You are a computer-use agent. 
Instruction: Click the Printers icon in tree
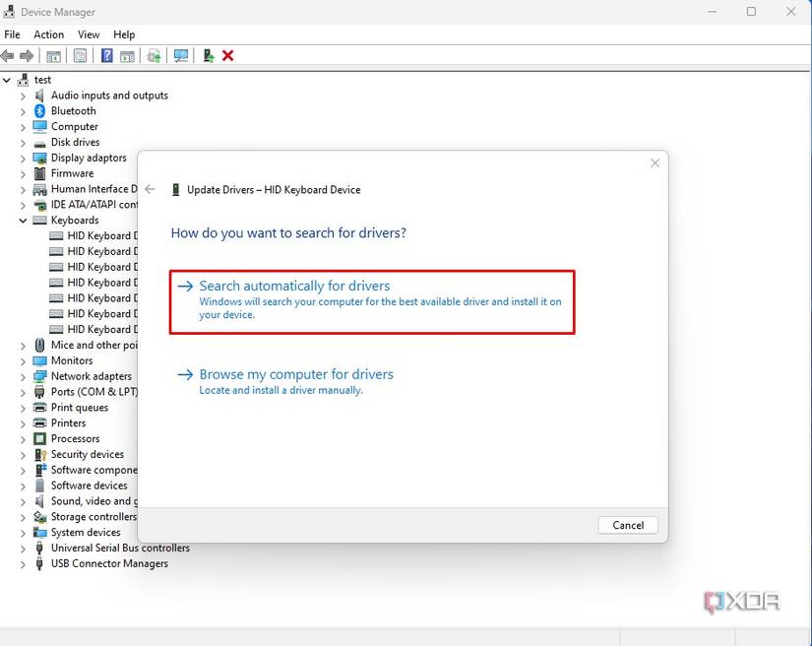pyautogui.click(x=40, y=422)
